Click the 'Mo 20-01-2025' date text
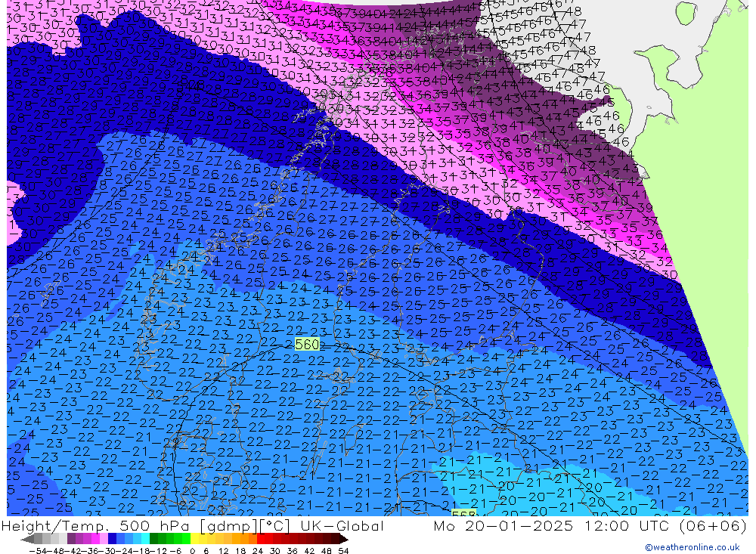Viewport: 756px width, 554px height. (x=503, y=525)
